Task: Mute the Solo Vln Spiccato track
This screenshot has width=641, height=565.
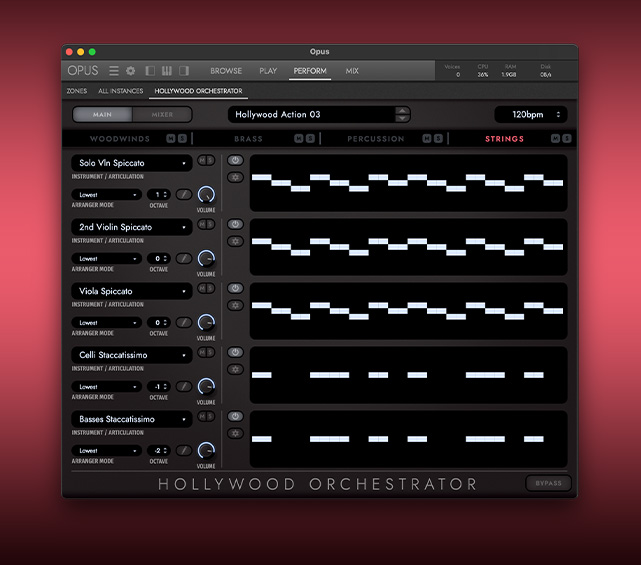Action: (x=202, y=160)
